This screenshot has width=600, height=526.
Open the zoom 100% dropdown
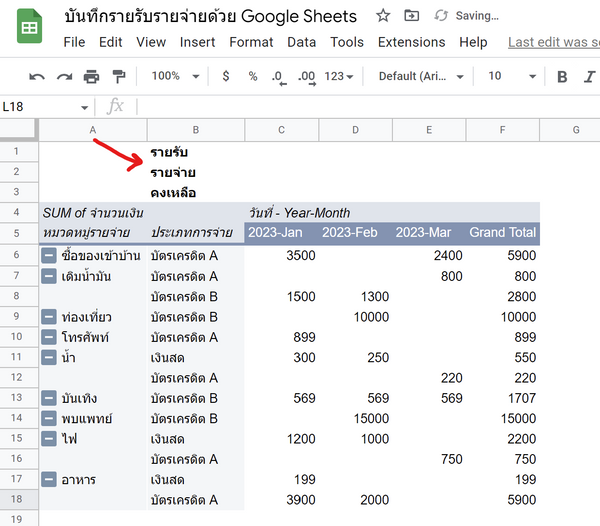(x=173, y=77)
